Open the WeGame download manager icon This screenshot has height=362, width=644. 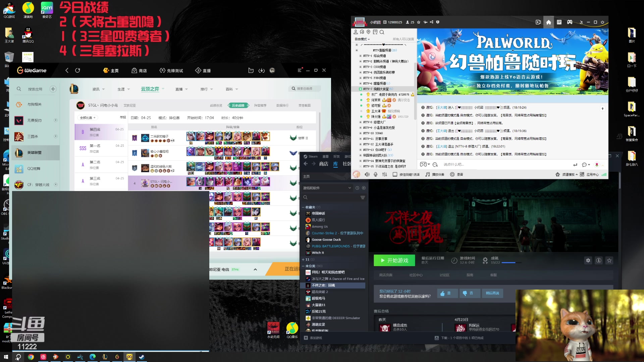[262, 70]
